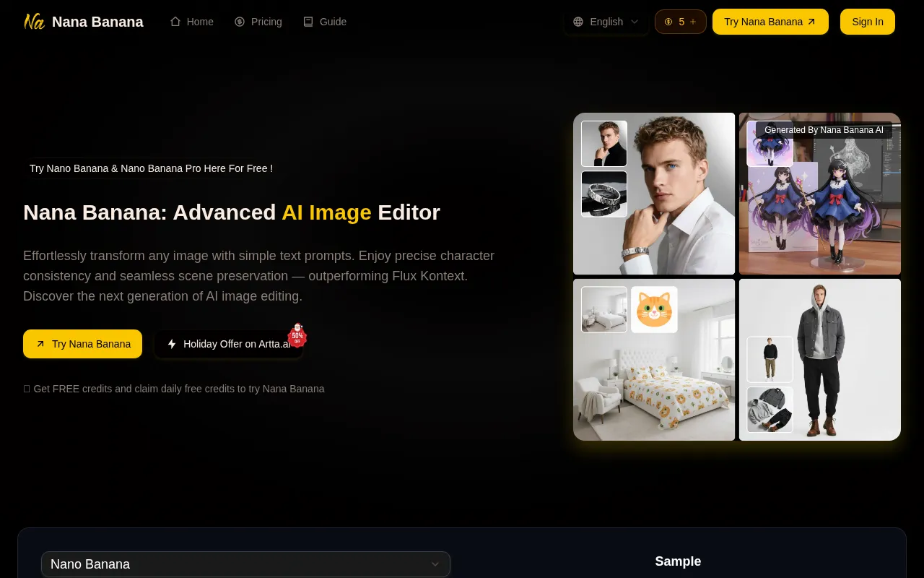Click the anime figure image thumbnail
This screenshot has height=578, width=924.
pos(770,144)
